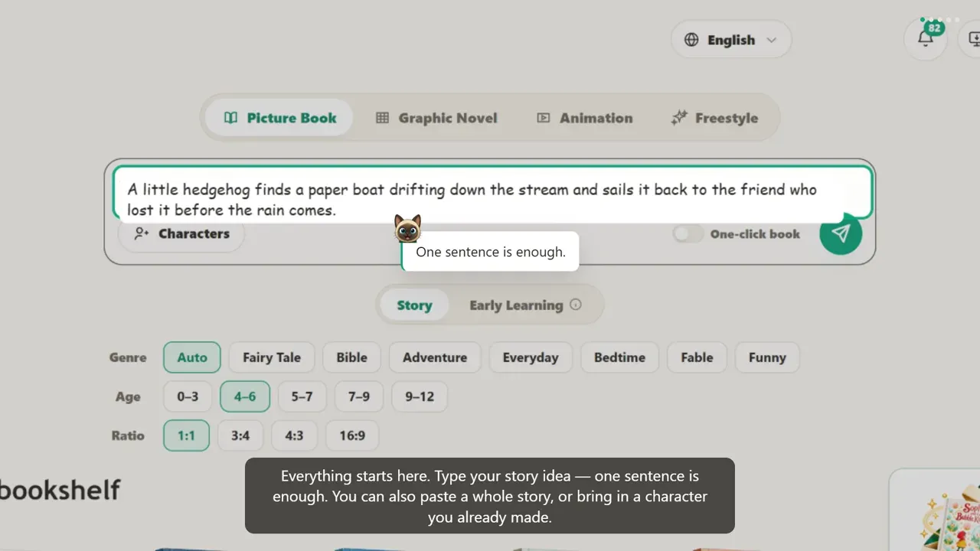Click the 'One sentence is enough.' tooltip
Viewport: 980px width, 551px height.
[490, 252]
